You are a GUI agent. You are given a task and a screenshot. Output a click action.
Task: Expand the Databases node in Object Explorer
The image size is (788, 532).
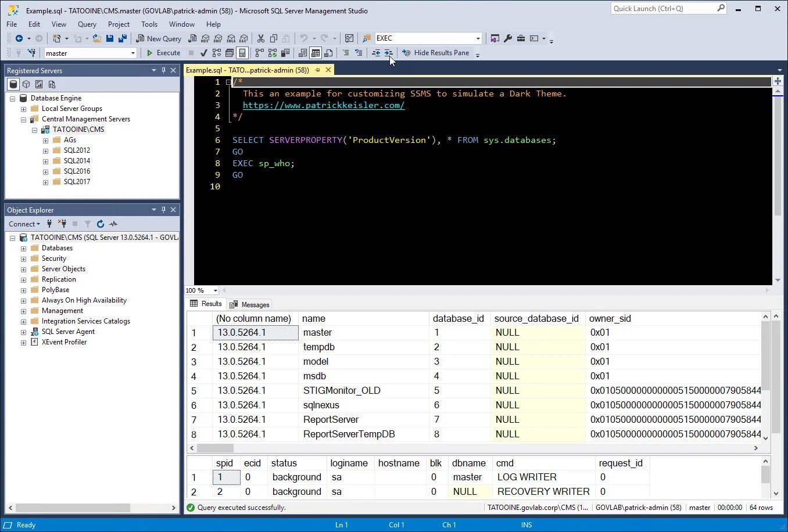(x=23, y=249)
